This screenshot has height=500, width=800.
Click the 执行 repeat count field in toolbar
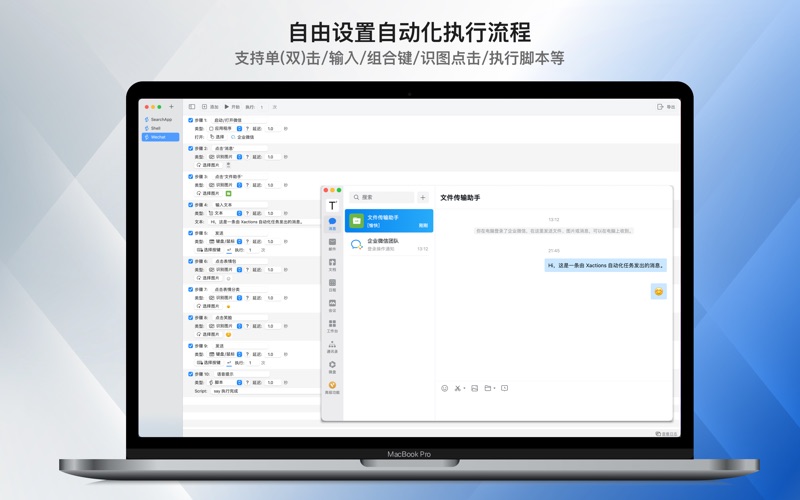[262, 107]
